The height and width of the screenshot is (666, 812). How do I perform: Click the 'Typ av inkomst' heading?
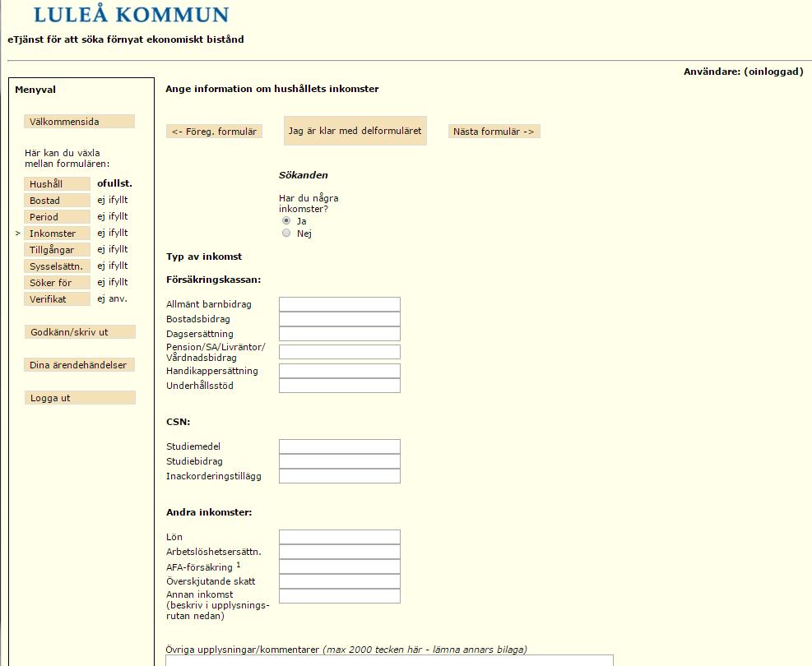204,257
